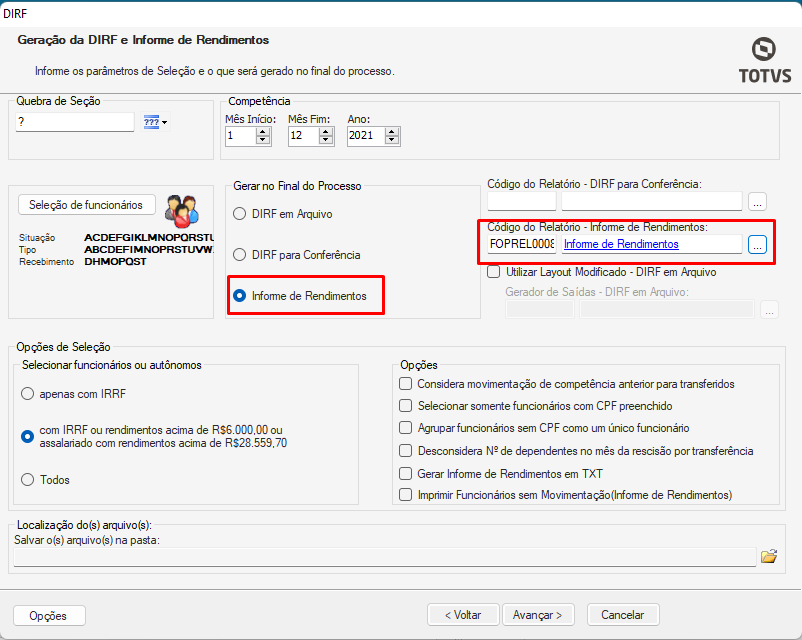Click the Mês Início number field
This screenshot has height=640, width=802.
[240, 136]
